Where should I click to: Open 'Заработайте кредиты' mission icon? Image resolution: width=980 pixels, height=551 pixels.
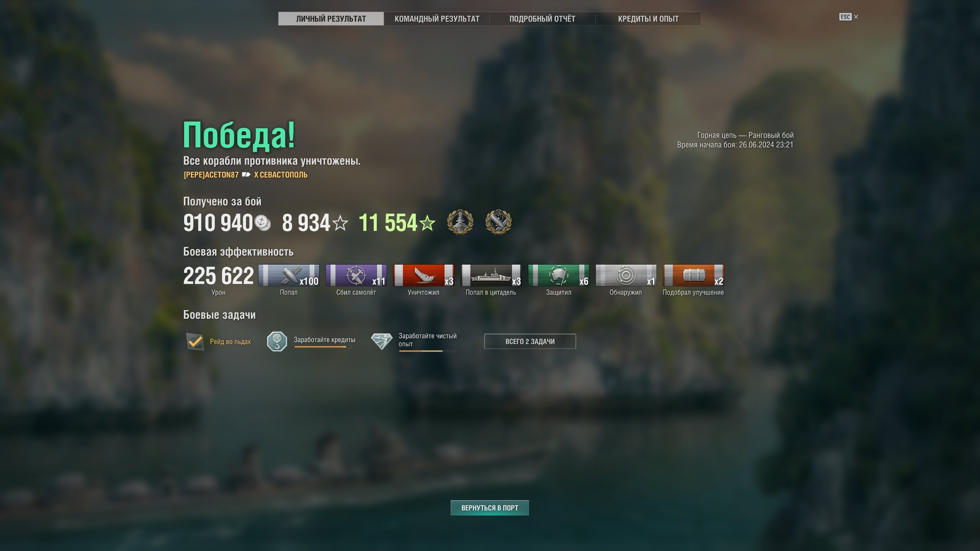(277, 341)
